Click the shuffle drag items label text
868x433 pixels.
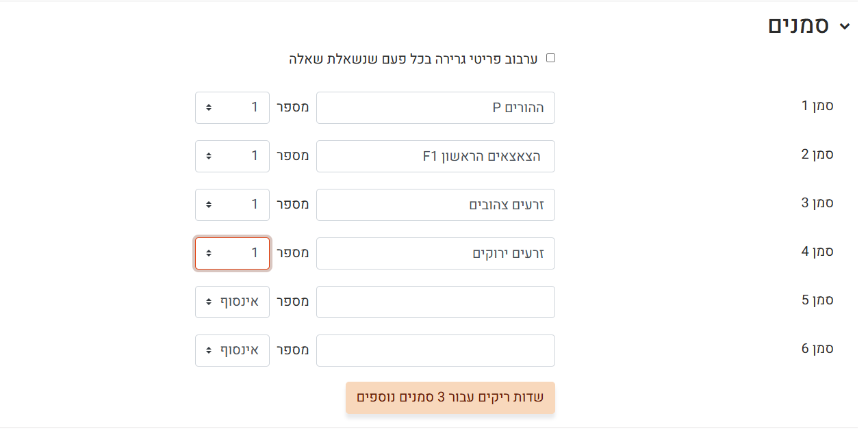413,59
